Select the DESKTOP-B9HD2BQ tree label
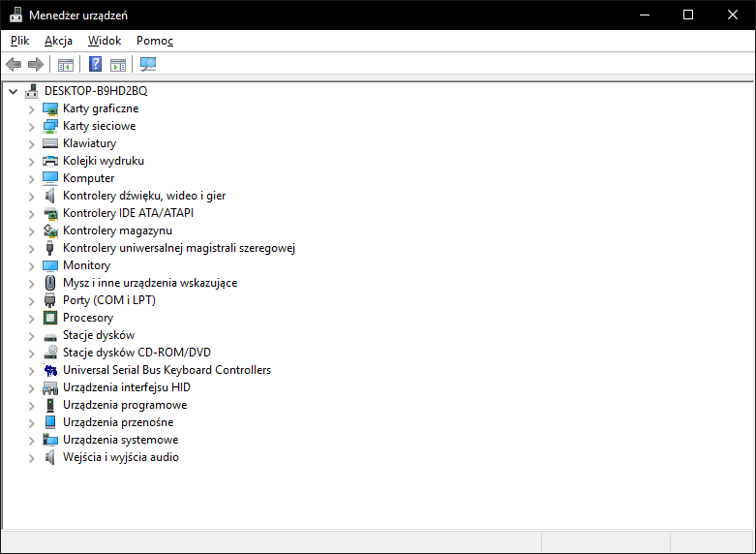756x554 pixels. click(x=96, y=91)
